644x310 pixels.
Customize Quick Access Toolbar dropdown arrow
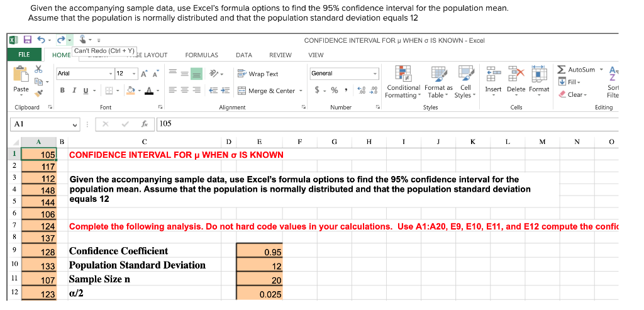point(99,40)
